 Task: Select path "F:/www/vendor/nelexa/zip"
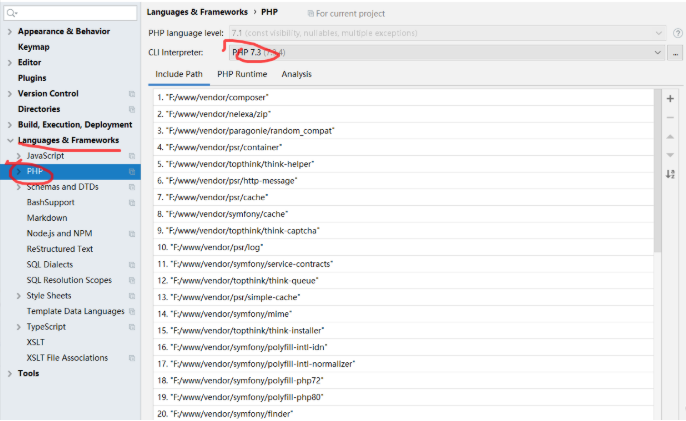403,114
